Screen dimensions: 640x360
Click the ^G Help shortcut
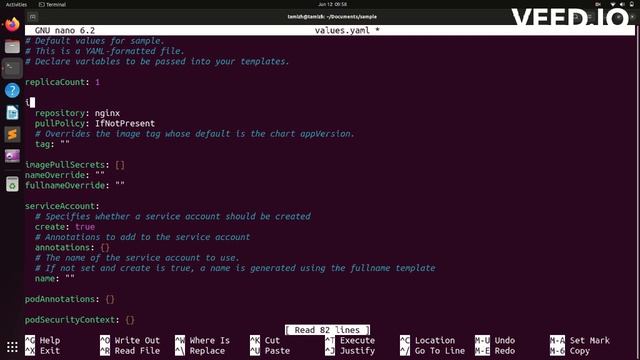[42, 340]
